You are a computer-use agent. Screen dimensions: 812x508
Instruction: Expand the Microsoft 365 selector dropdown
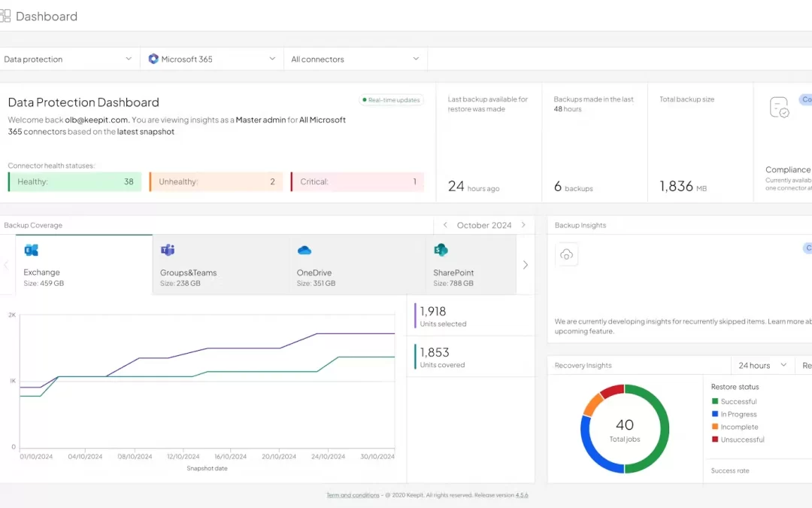[x=212, y=59]
